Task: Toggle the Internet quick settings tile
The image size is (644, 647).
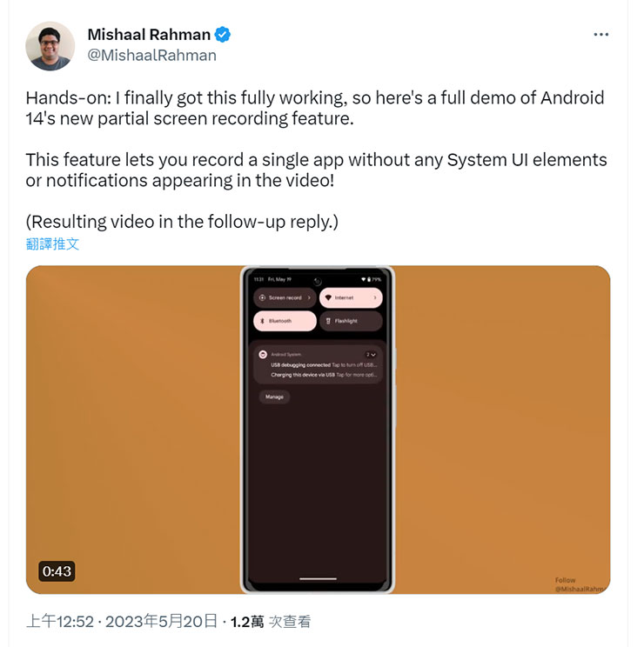Action: point(351,297)
